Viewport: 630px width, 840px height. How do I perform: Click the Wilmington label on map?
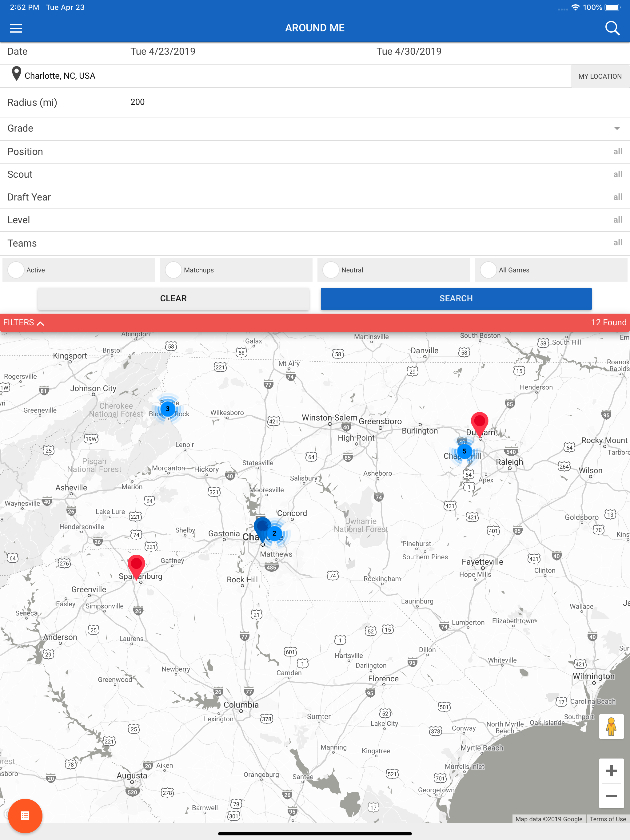(593, 676)
